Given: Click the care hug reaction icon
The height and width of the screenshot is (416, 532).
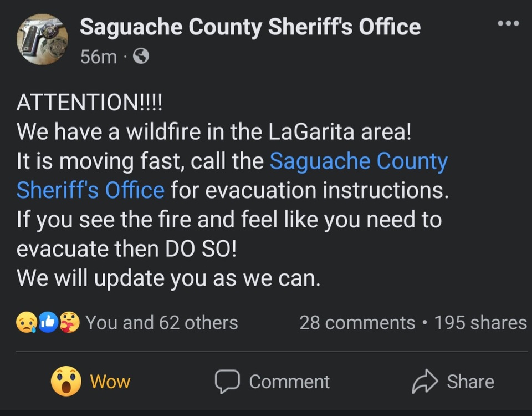Looking at the screenshot, I should click(69, 322).
